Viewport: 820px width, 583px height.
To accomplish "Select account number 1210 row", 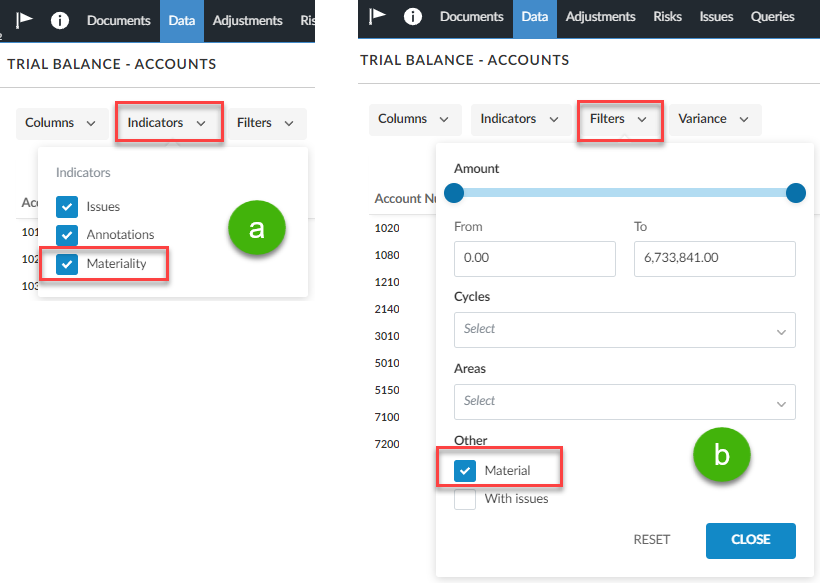I will click(387, 282).
